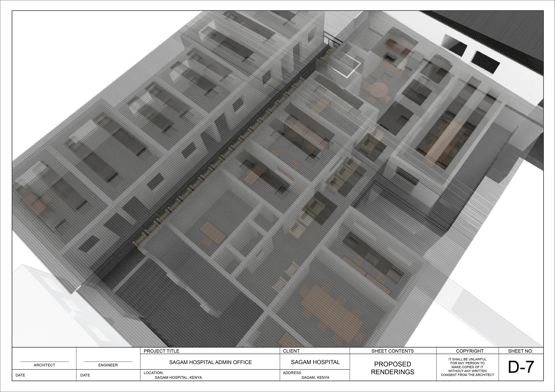This screenshot has height=392, width=555.
Task: Click DATE under the ARCHITECT label
Action: [x=20, y=375]
